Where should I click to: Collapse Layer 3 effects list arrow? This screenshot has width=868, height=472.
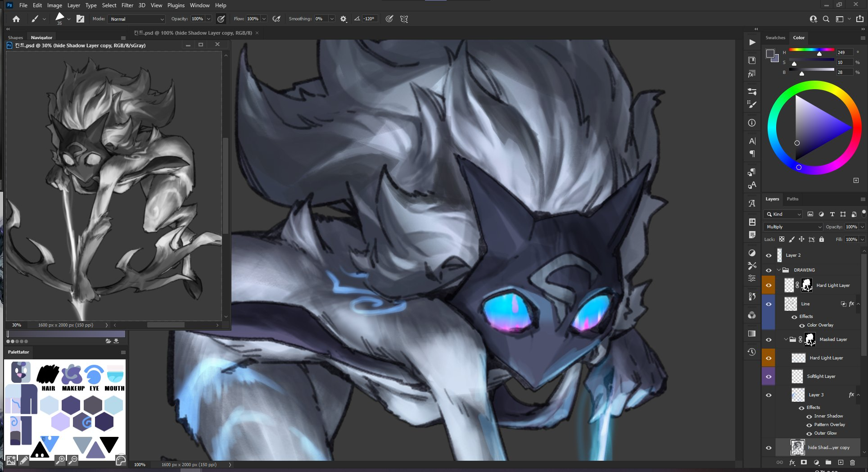858,395
